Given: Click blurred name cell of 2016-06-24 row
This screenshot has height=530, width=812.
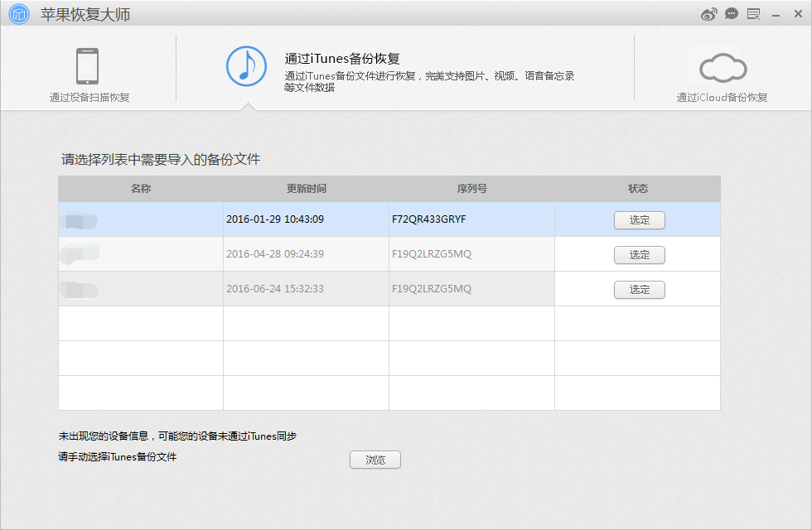Looking at the screenshot, I should point(141,289).
